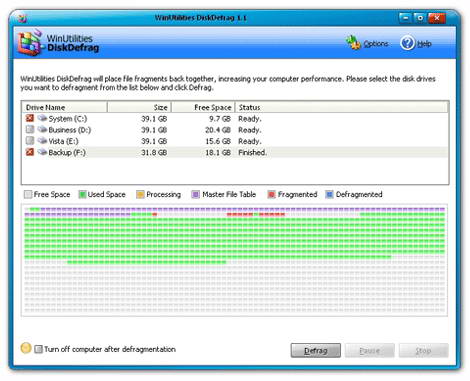This screenshot has width=470, height=381.
Task: Minimize the DiskDefrag window
Action: (x=405, y=18)
